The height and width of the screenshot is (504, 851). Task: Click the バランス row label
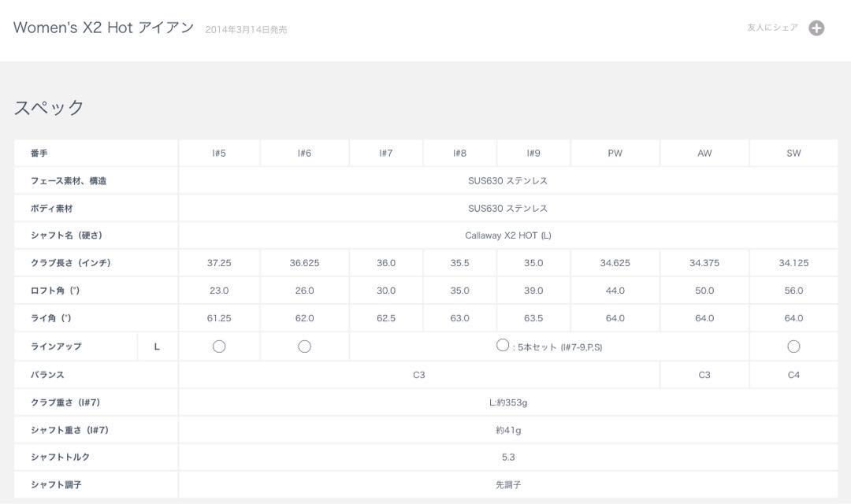[47, 375]
